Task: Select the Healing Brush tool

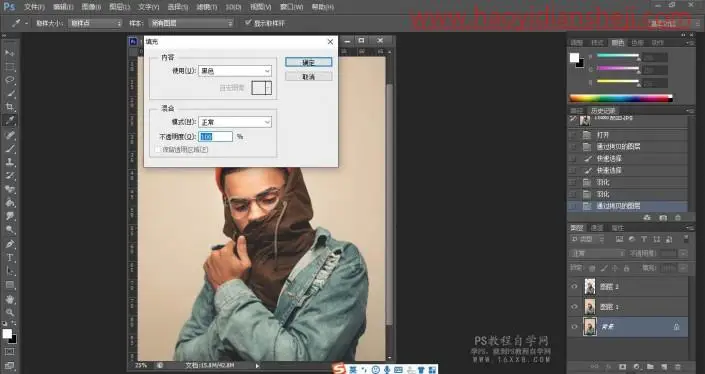Action: point(9,135)
